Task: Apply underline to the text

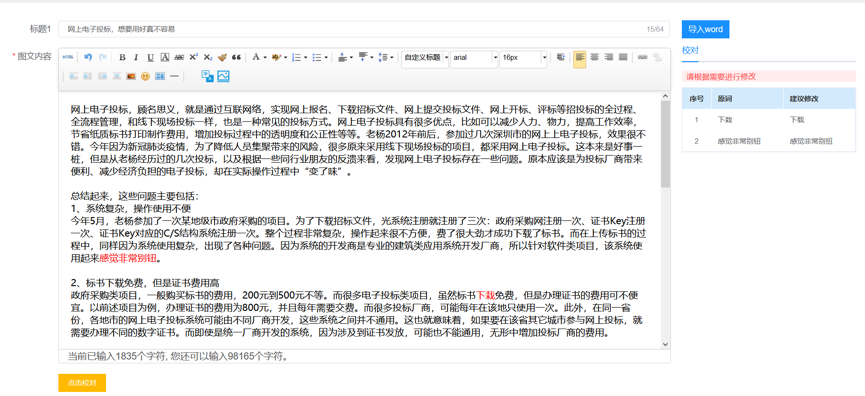Action: (151, 57)
